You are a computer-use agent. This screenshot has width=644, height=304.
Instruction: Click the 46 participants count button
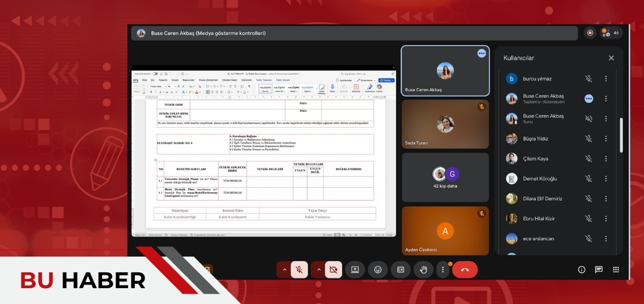point(610,33)
